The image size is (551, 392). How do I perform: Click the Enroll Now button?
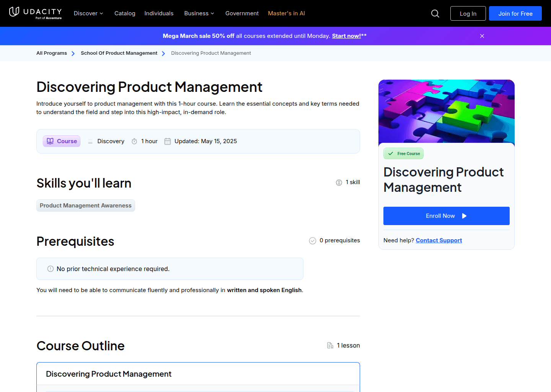pyautogui.click(x=446, y=216)
